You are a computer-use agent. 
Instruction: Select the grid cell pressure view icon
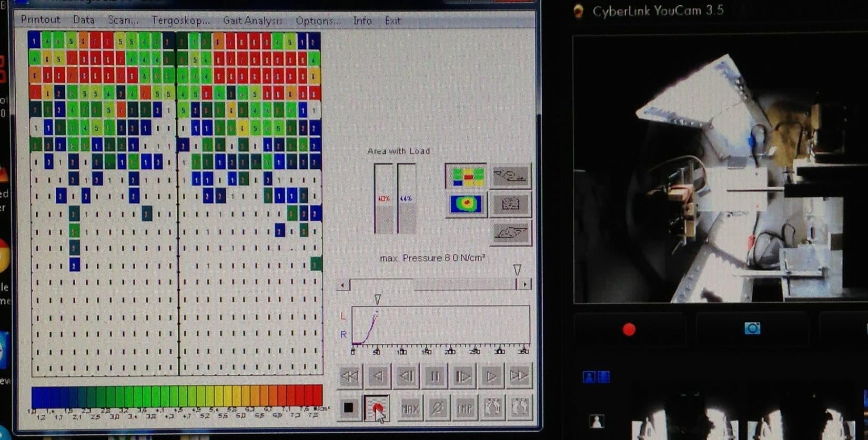point(466,177)
